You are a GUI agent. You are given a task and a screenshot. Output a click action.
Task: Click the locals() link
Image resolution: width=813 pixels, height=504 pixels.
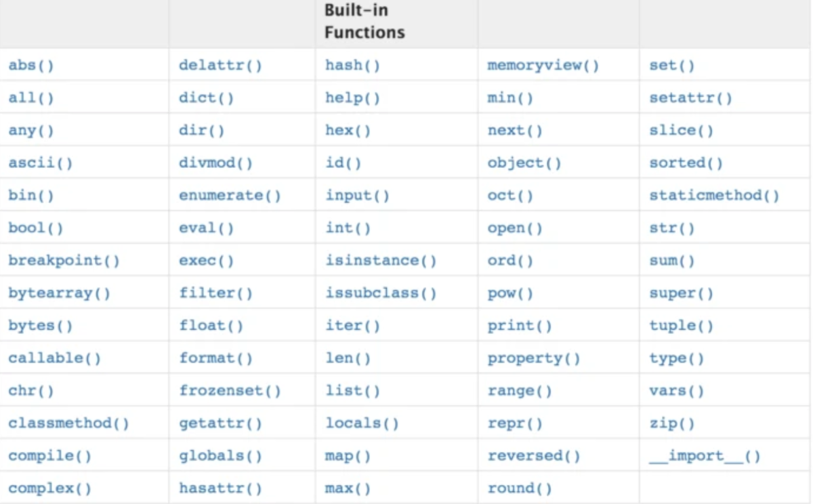coord(362,423)
